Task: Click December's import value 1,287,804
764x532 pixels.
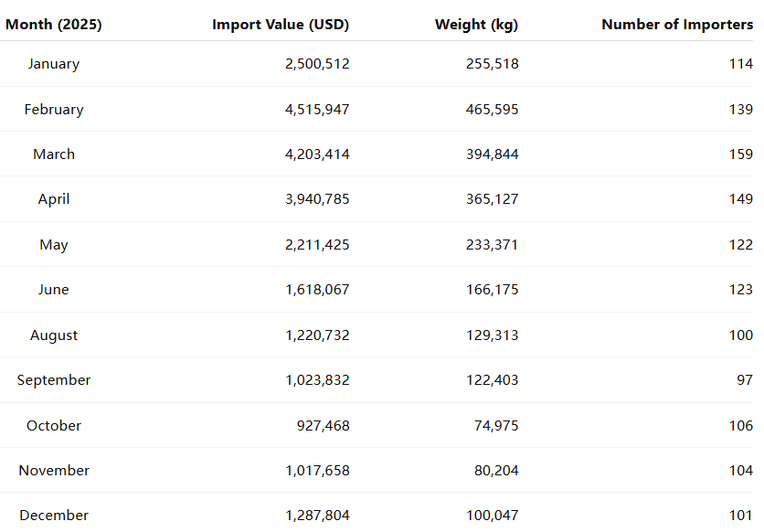Action: tap(317, 516)
